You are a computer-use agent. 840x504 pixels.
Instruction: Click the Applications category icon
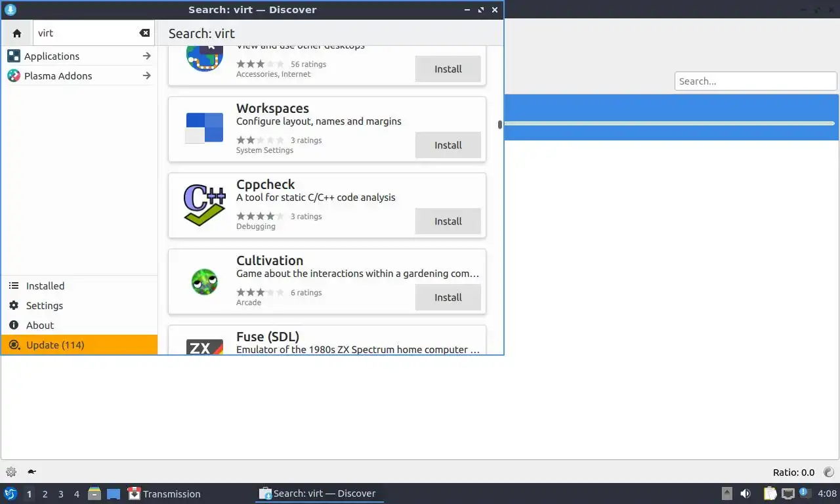(14, 56)
